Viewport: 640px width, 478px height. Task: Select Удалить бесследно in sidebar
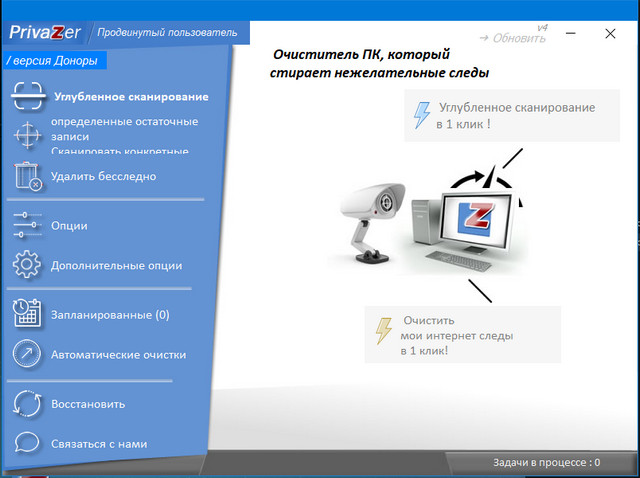point(103,176)
